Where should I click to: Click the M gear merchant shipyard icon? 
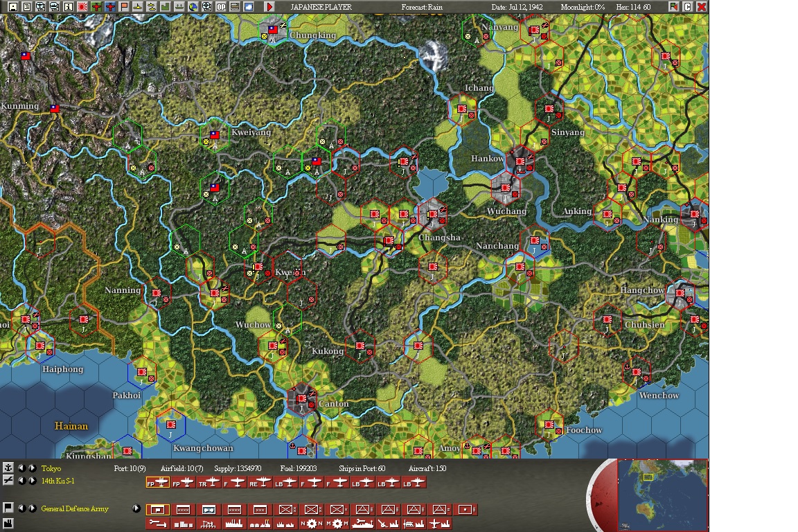pos(337,524)
